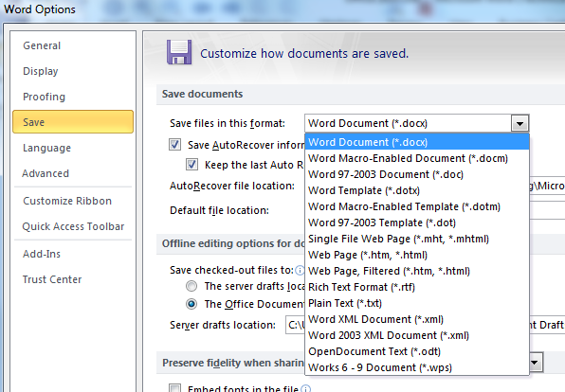Select Plain Text (*.txt) format
This screenshot has width=565, height=392.
pyautogui.click(x=417, y=303)
